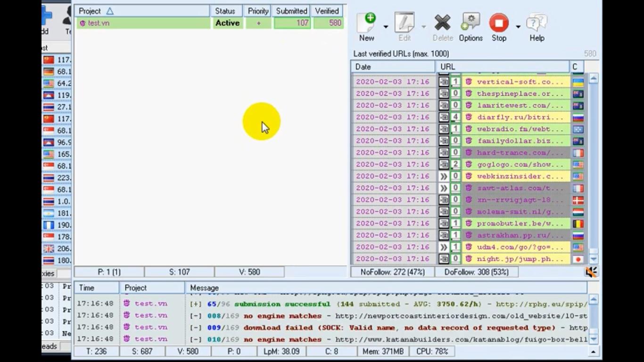Click the page icon on the vertical-soft.co row
Viewport: 644px width, 362px height.
pos(443,82)
